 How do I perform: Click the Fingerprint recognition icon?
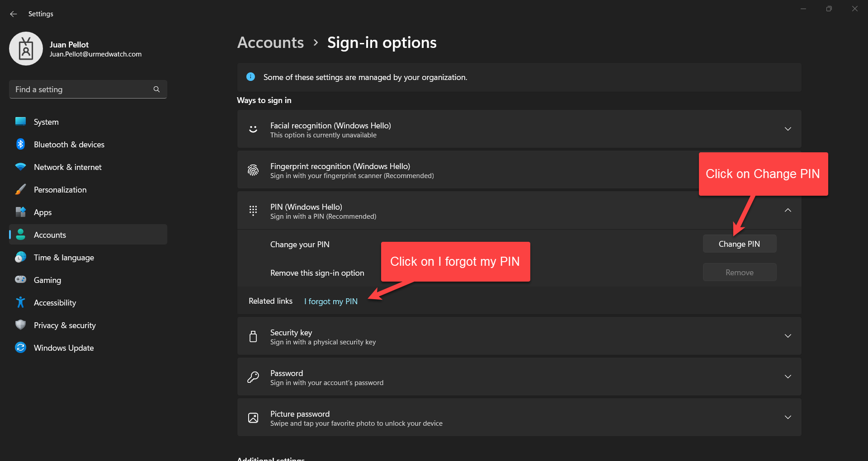tap(253, 170)
